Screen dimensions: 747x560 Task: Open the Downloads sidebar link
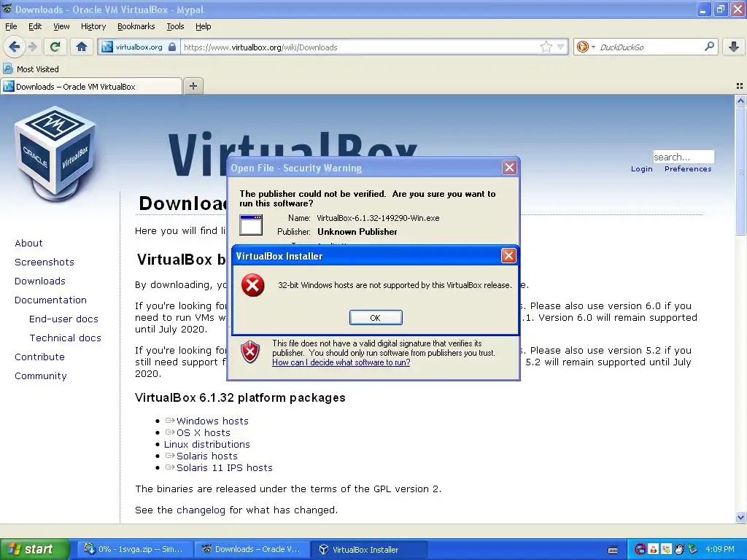[x=40, y=281]
